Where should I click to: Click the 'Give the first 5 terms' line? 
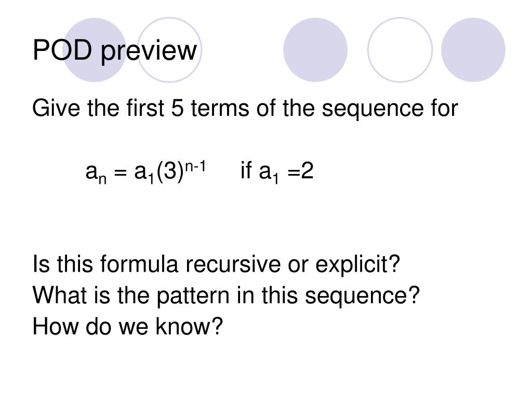245,108
